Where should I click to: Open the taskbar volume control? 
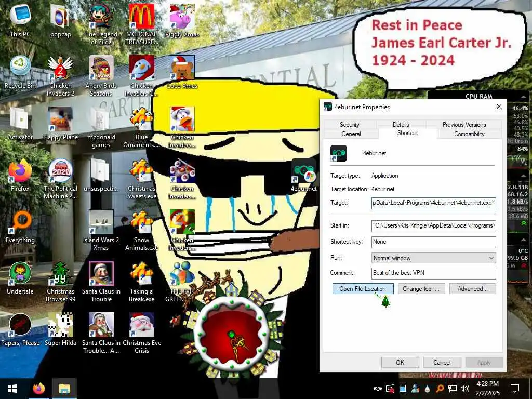[x=465, y=389]
